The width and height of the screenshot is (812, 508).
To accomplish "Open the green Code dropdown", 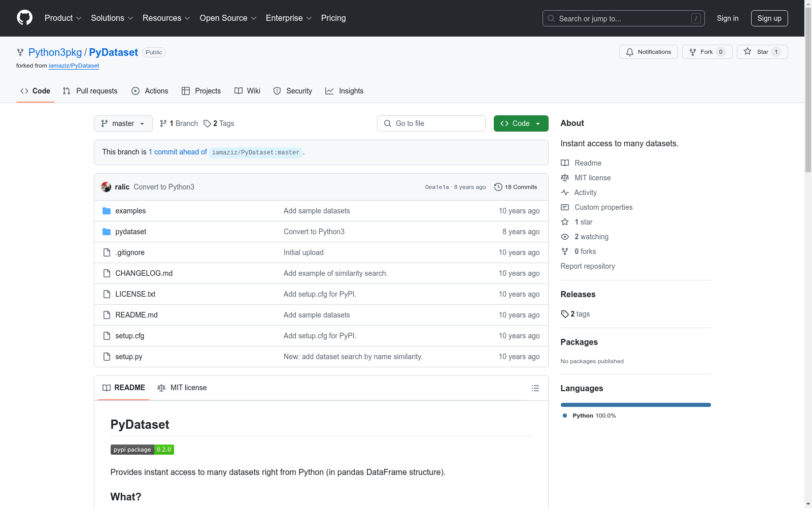I will click(x=521, y=123).
